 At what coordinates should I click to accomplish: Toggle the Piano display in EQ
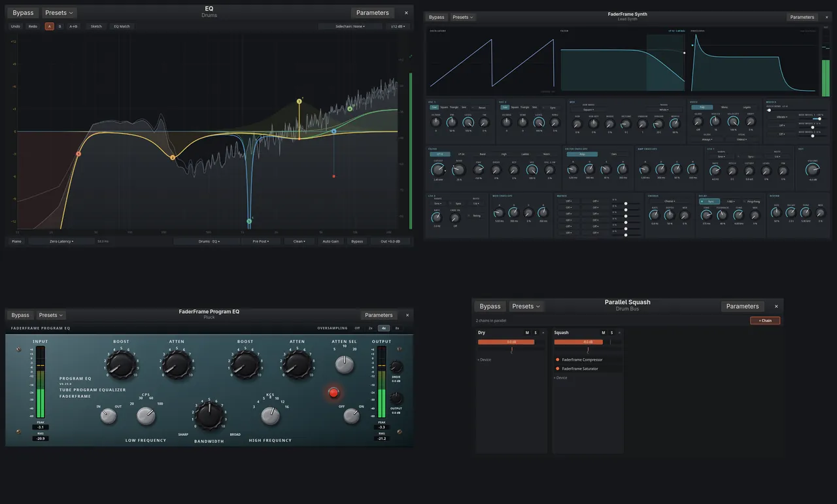[x=16, y=241]
